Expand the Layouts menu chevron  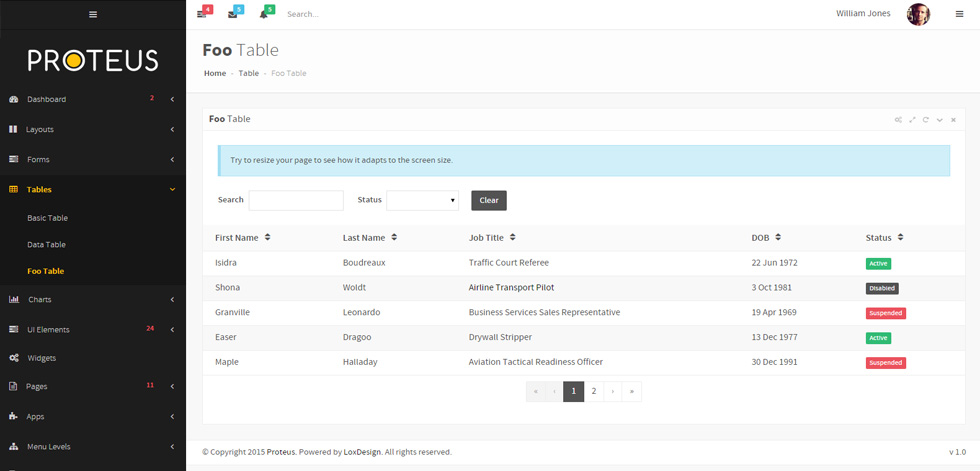(x=172, y=129)
